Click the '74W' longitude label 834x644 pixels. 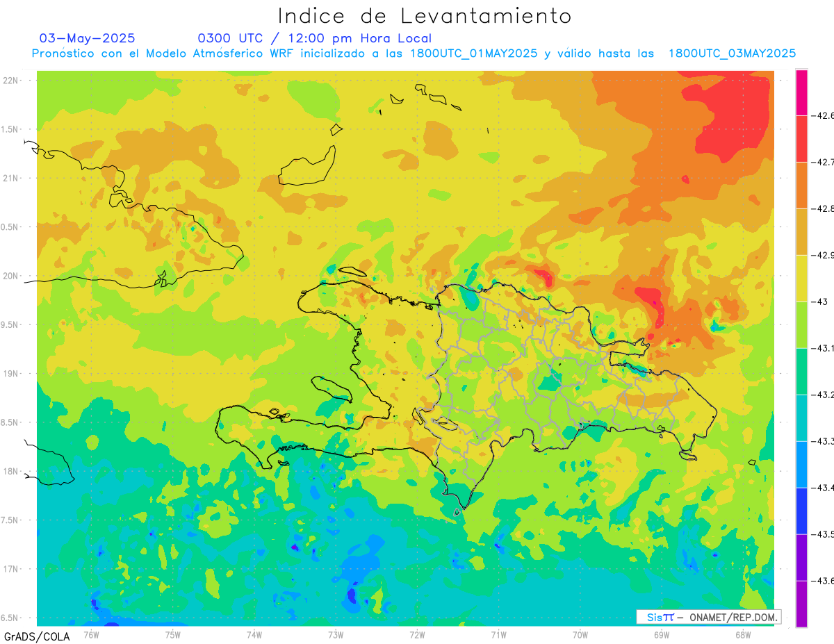pos(254,635)
